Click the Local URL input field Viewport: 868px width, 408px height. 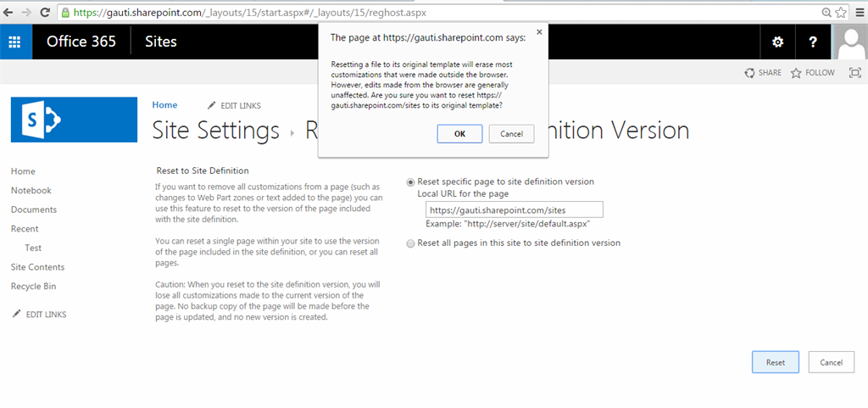click(515, 210)
